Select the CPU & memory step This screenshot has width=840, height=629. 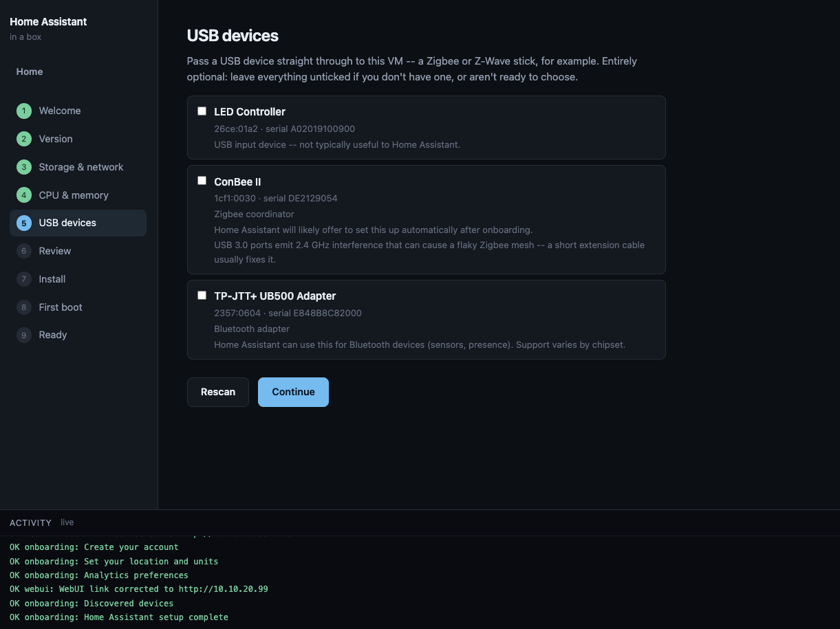(x=78, y=195)
